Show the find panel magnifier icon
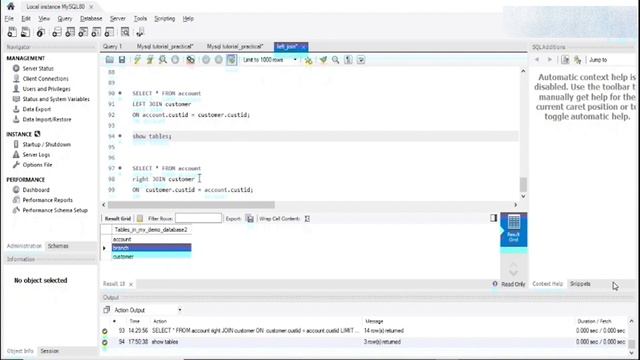Screen dimensions: 640x360 tap(336, 60)
